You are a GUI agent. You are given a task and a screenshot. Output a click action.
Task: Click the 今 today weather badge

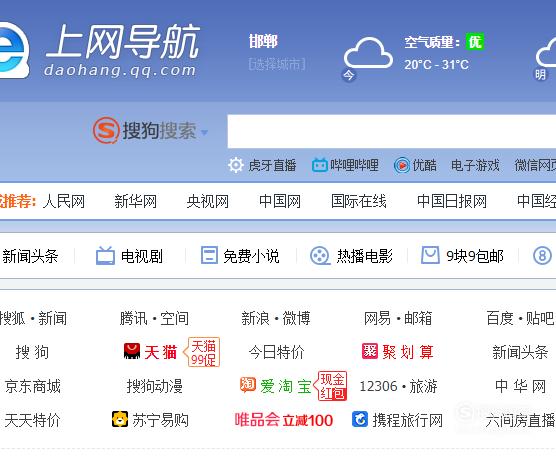pos(349,75)
